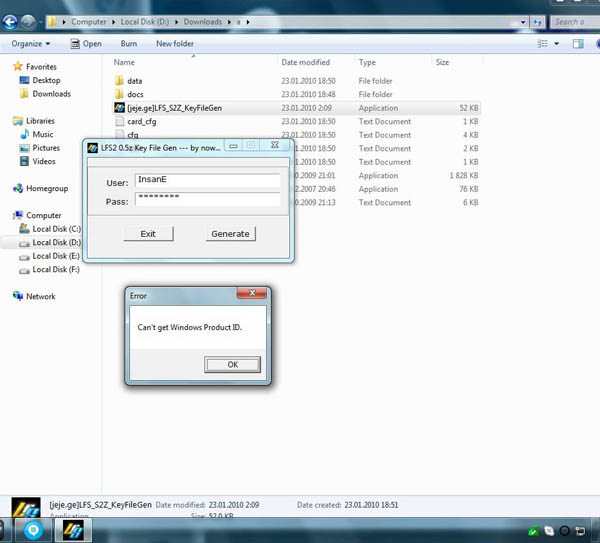This screenshot has height=543, width=600.
Task: Open Local Disk (C:) in the sidebar
Action: [x=57, y=229]
